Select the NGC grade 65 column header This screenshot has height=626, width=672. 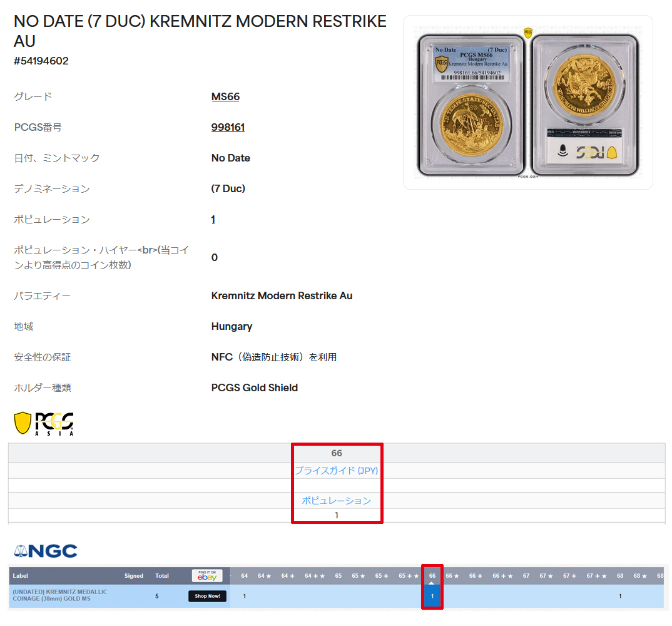(x=338, y=576)
